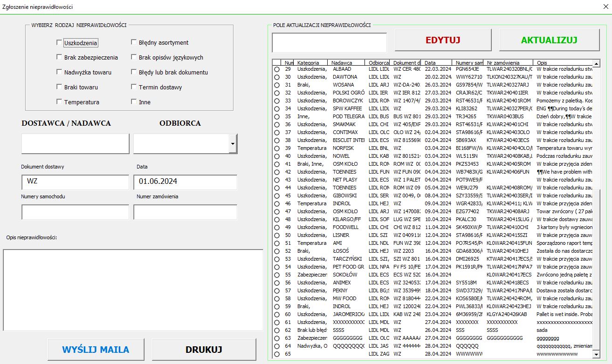Select radio button for row 37 CONTIMAX
612x364 pixels.
click(276, 133)
